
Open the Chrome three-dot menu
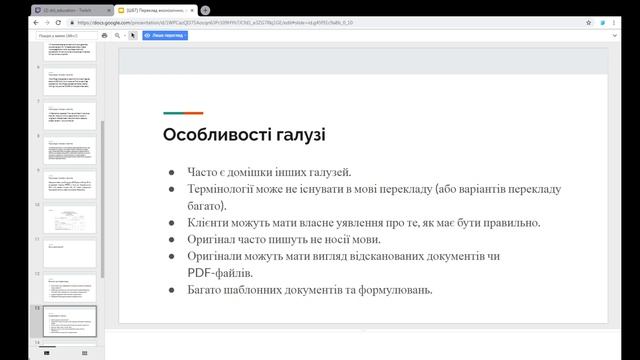[x=614, y=23]
